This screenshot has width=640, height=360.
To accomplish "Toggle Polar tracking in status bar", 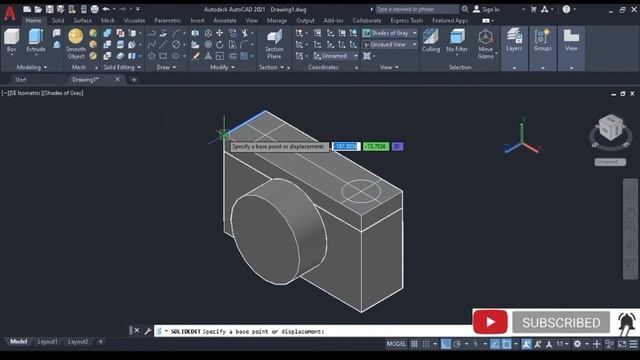I will coord(457,344).
